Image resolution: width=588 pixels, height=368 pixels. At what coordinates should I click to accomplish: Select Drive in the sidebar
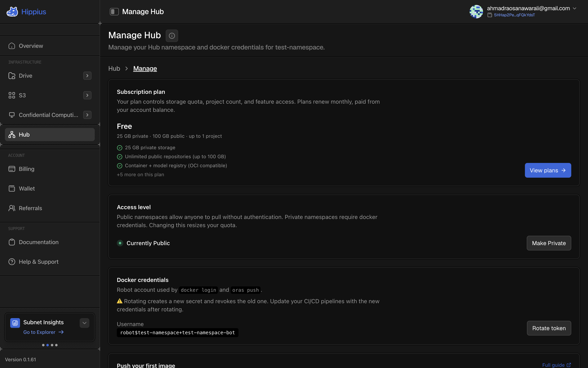(50, 76)
